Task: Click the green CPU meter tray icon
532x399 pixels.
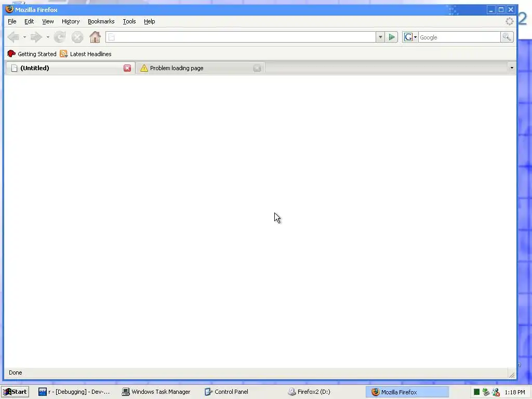Action: tap(476, 392)
